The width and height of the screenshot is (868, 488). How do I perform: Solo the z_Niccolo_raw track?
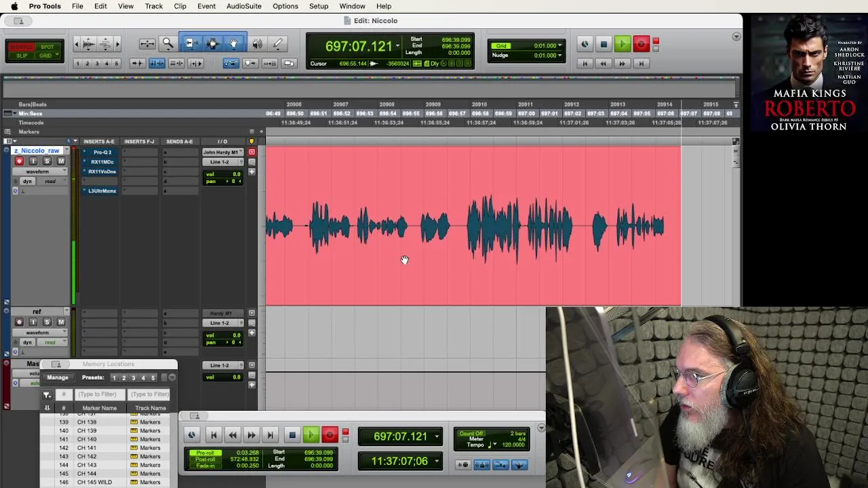(x=47, y=161)
